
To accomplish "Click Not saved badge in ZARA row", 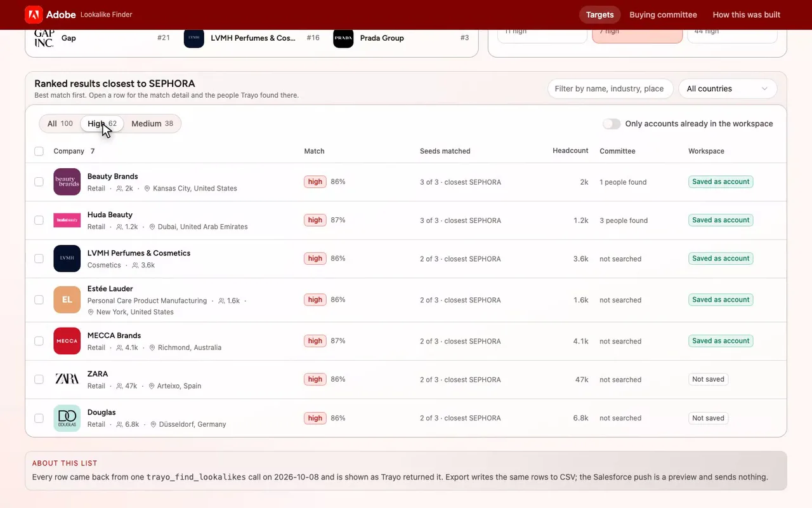I will (x=708, y=379).
